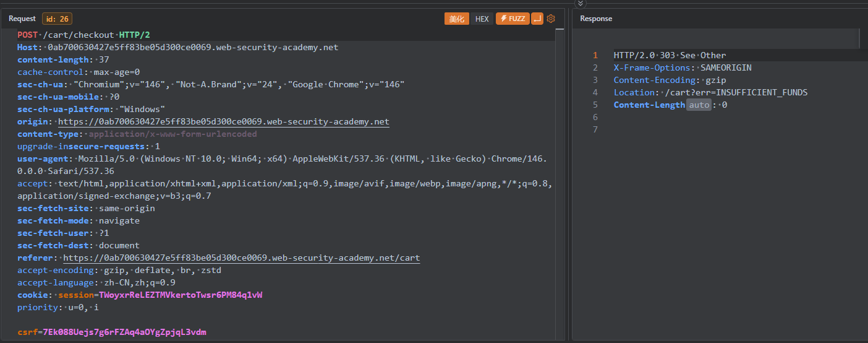Toggle the HEX view of the request
Screen dimensions: 868x343
point(482,19)
